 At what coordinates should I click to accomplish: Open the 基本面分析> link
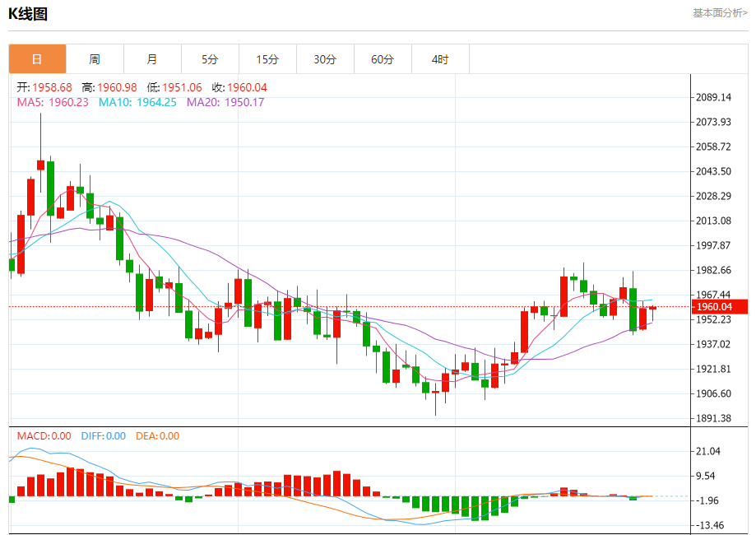coord(721,13)
